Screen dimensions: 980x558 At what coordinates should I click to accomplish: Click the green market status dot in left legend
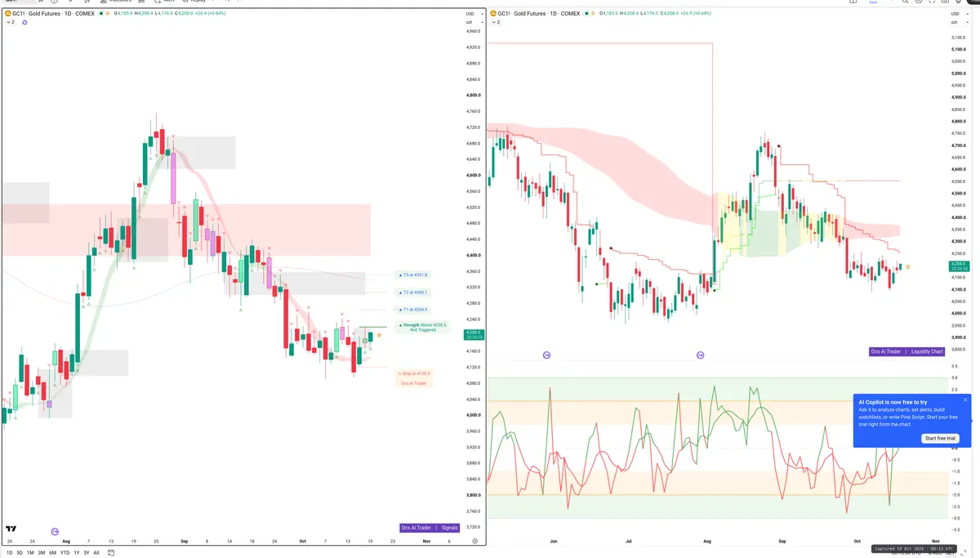pos(100,14)
